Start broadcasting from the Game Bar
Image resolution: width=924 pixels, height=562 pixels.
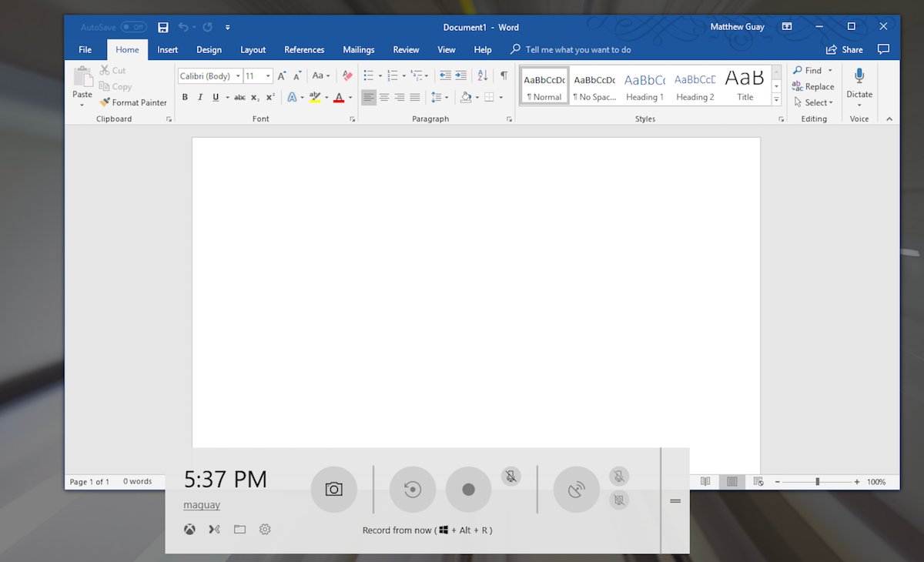pos(576,490)
